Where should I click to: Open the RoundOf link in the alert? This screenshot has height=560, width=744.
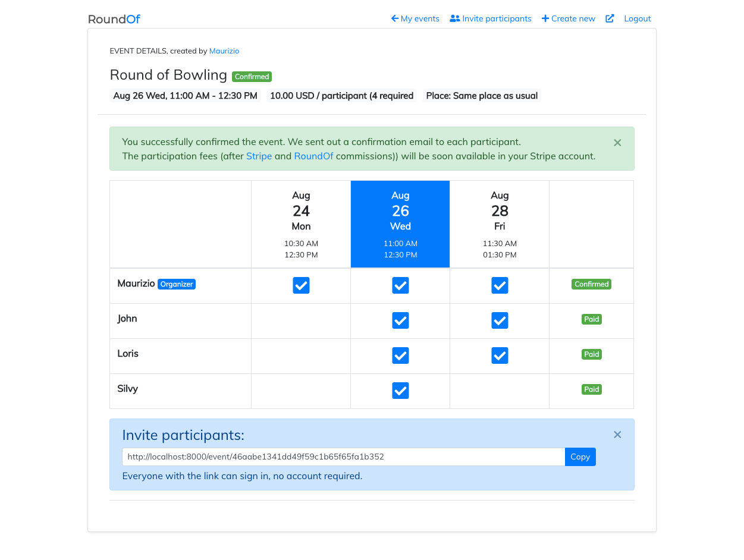coord(313,156)
